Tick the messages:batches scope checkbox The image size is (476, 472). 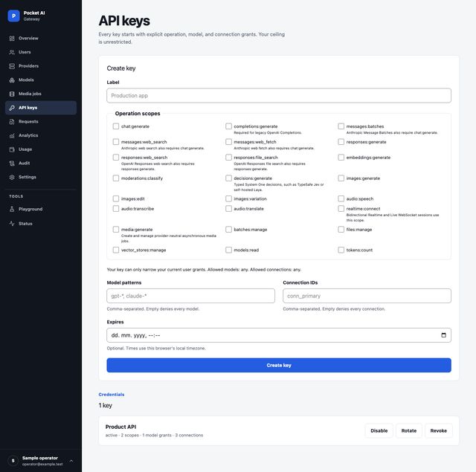coord(341,126)
